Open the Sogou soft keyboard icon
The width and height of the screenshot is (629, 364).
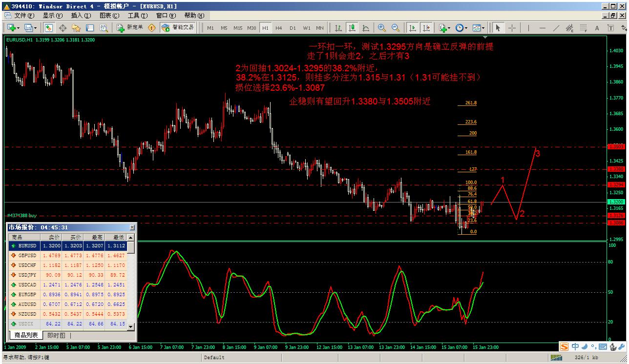click(x=602, y=347)
